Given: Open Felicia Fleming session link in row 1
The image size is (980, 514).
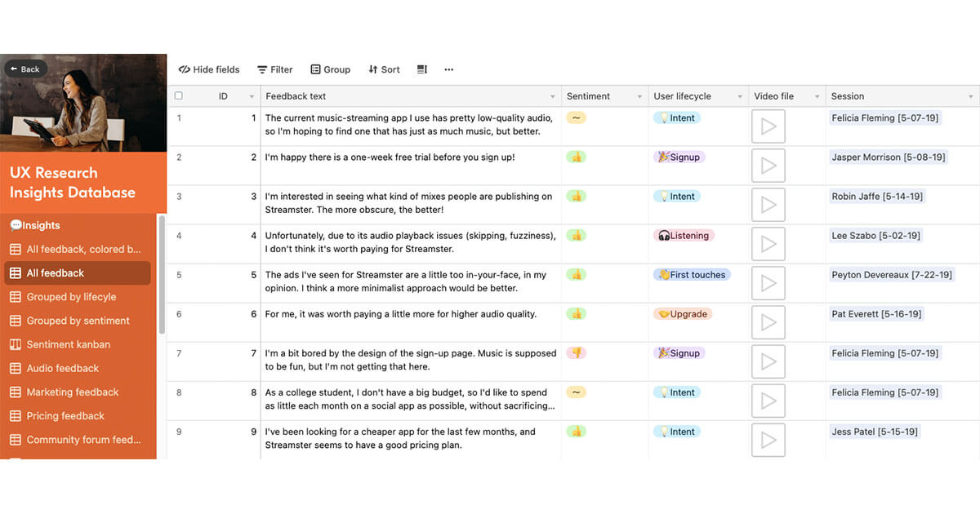Looking at the screenshot, I should (x=884, y=118).
